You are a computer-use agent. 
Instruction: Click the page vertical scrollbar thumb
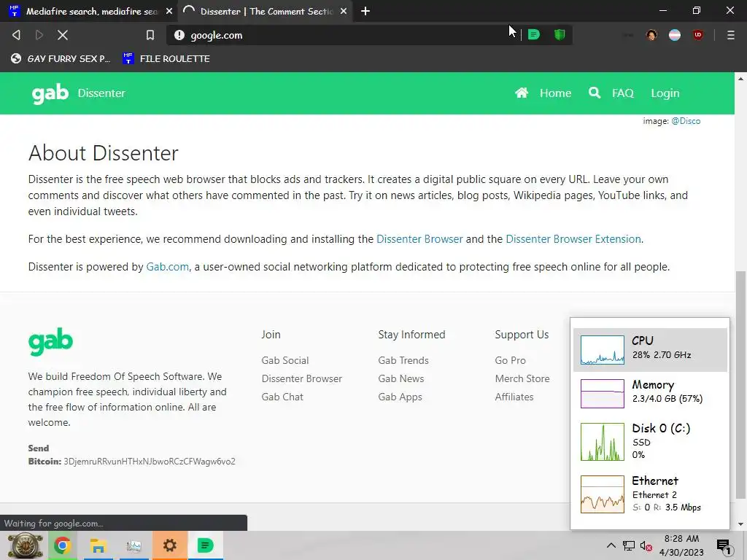pos(740,385)
